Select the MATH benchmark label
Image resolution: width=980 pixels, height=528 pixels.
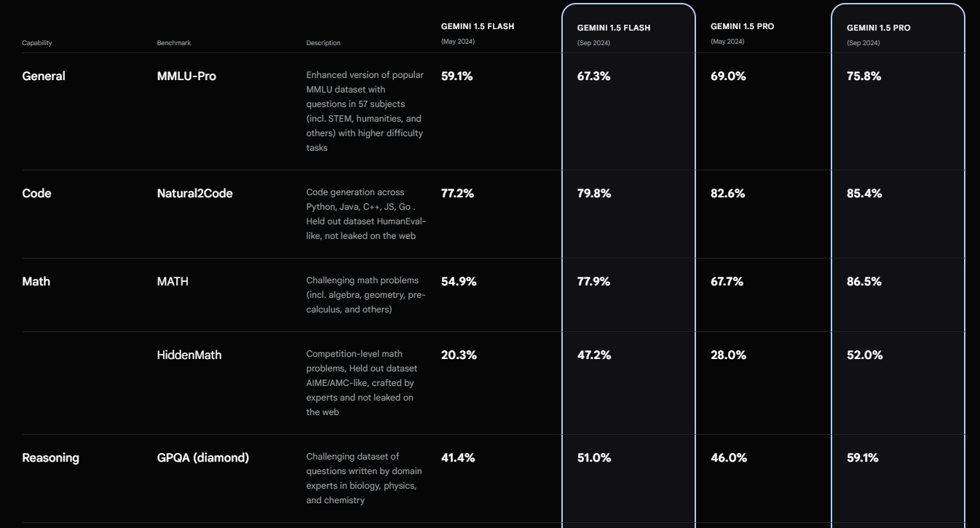click(173, 282)
